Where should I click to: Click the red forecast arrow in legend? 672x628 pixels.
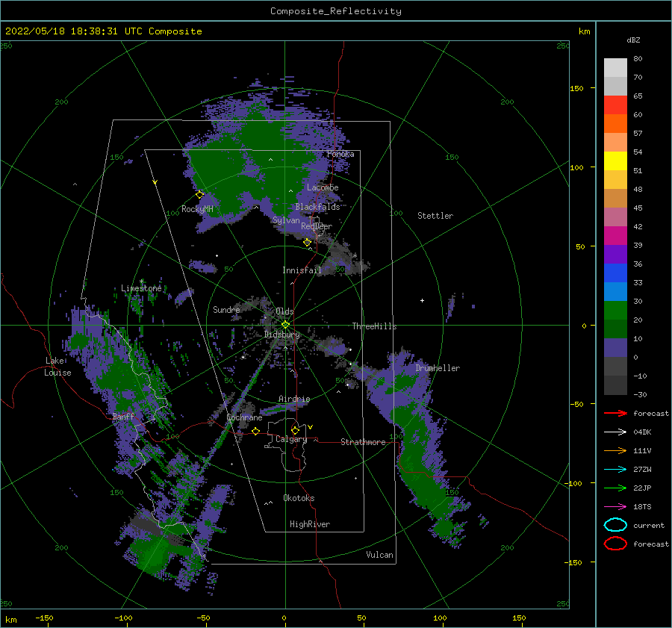pyautogui.click(x=615, y=413)
